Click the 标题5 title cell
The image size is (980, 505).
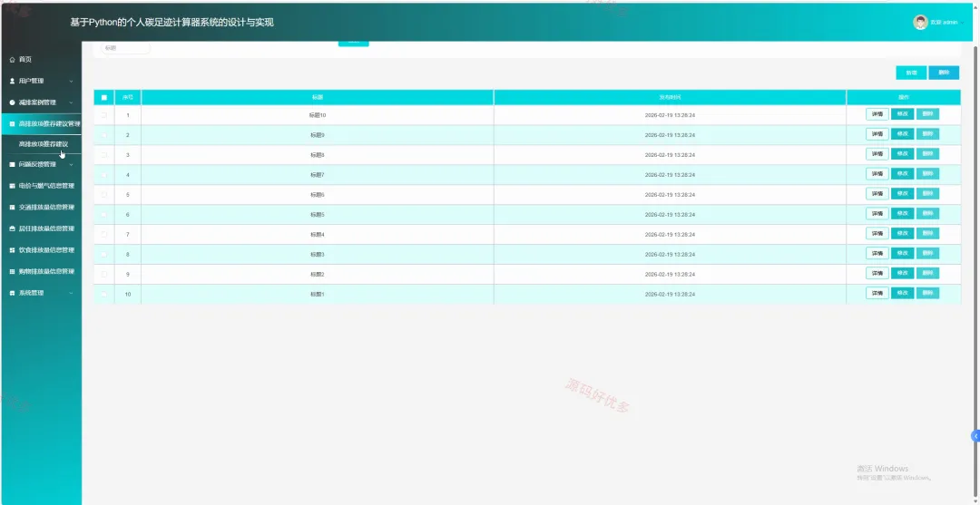(x=318, y=215)
